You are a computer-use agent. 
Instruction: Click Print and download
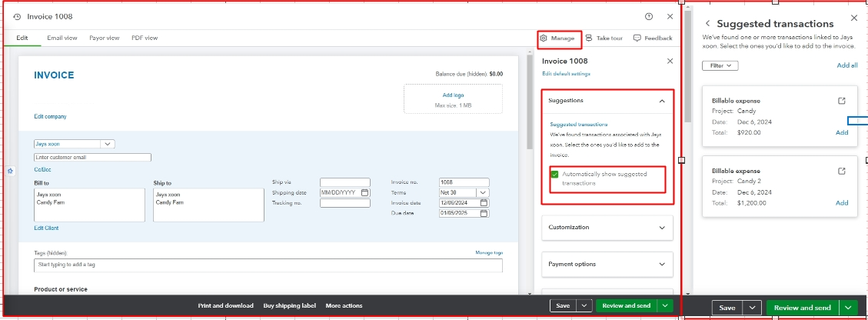click(x=226, y=305)
